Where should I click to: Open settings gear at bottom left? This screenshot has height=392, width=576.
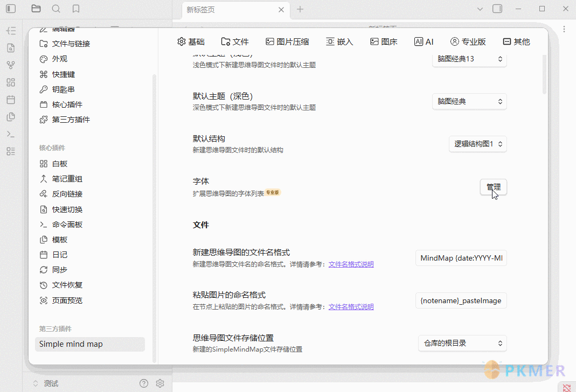pyautogui.click(x=160, y=383)
